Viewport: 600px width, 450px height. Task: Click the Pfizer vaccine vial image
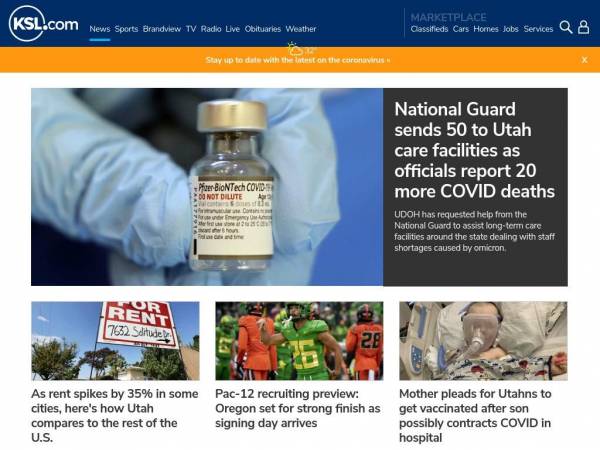click(207, 187)
